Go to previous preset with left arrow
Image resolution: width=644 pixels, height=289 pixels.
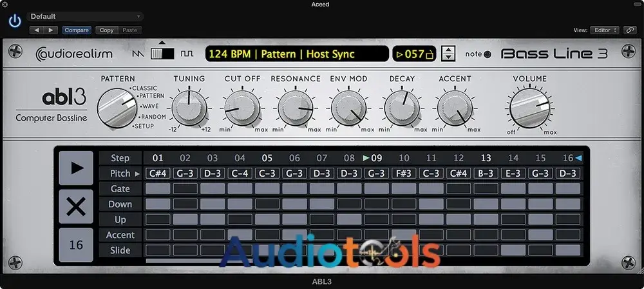click(37, 30)
